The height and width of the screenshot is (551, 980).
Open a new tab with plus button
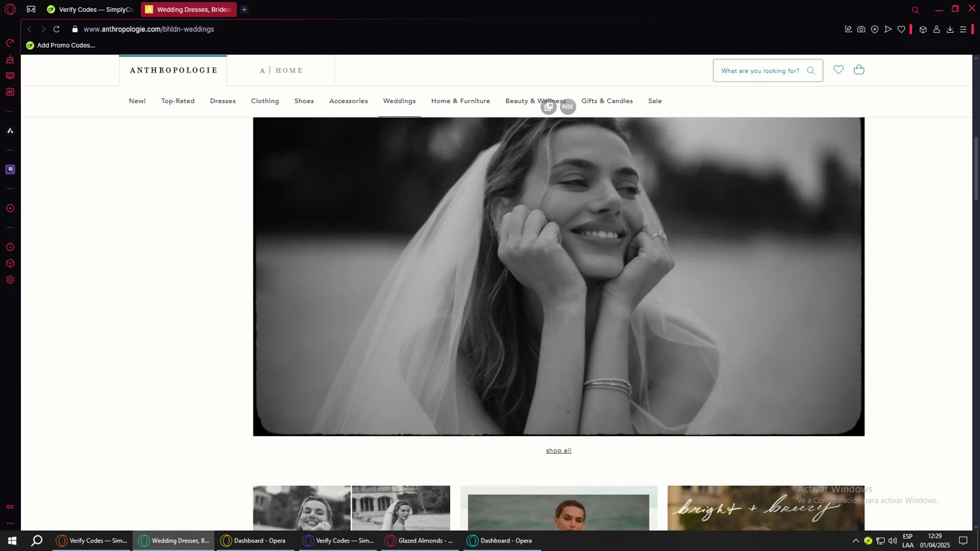click(244, 9)
